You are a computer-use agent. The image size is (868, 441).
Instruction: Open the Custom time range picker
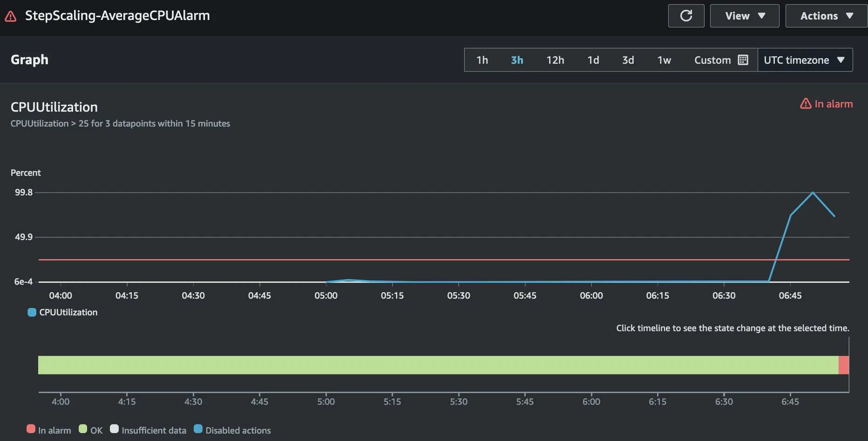[721, 60]
